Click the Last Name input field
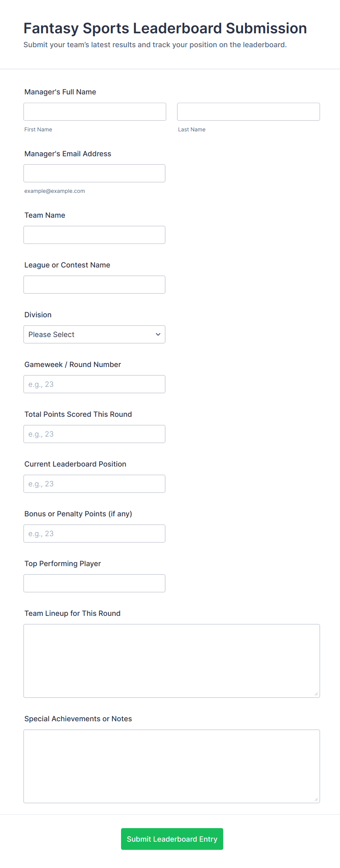Viewport: 340px width, 868px height. [249, 112]
